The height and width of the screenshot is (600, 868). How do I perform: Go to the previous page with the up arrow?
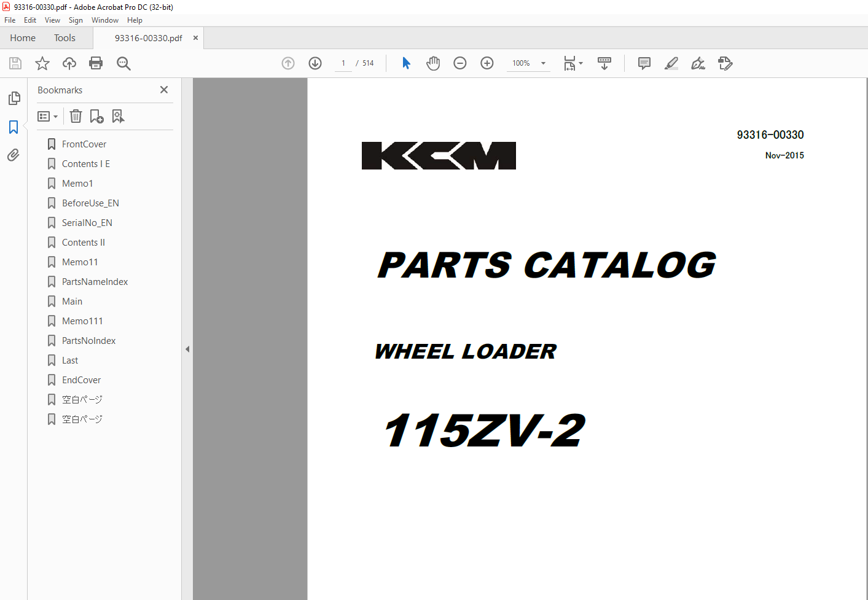[288, 63]
